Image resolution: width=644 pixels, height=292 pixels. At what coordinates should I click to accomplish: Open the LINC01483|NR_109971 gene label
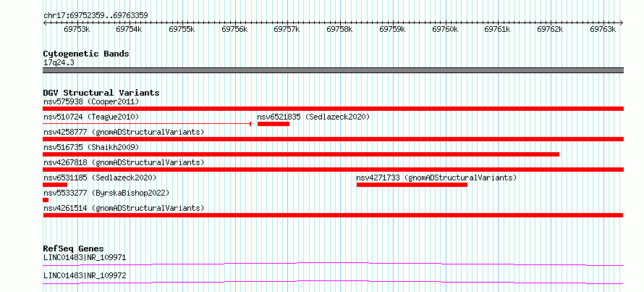click(85, 258)
